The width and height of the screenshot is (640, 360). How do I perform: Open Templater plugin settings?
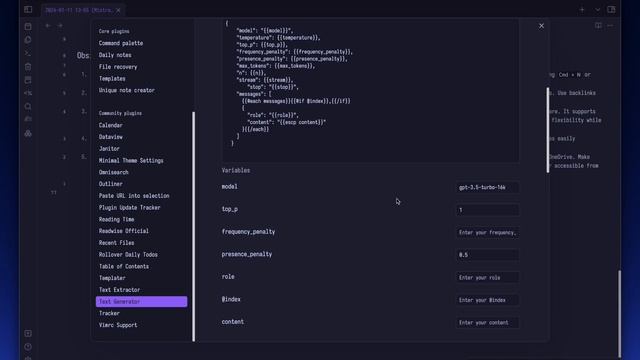point(112,278)
